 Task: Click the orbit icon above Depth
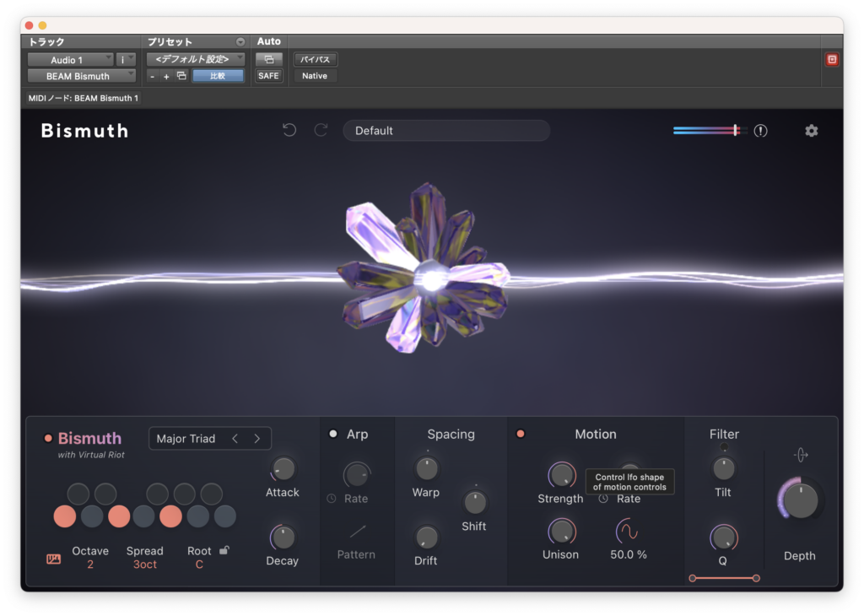pyautogui.click(x=801, y=455)
